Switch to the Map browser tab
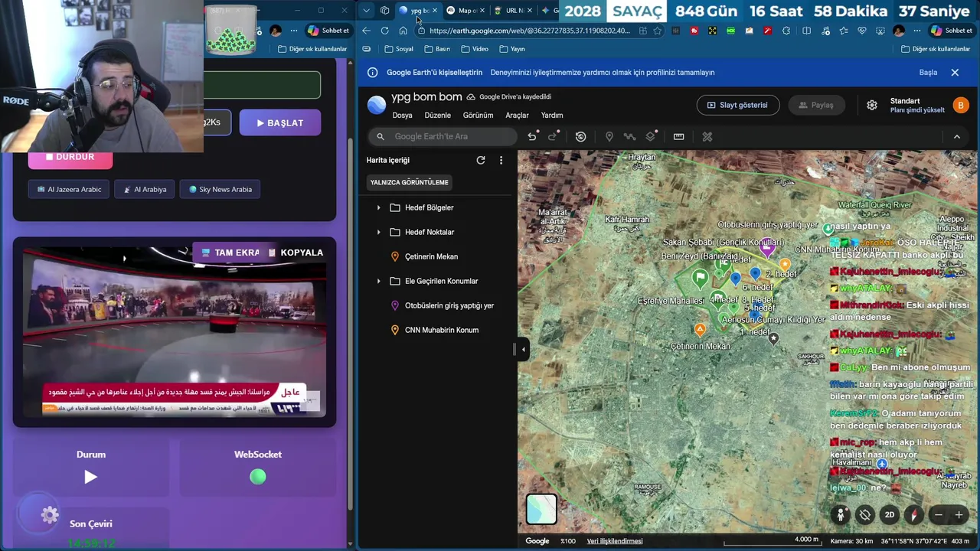This screenshot has height=551, width=980. (x=466, y=10)
